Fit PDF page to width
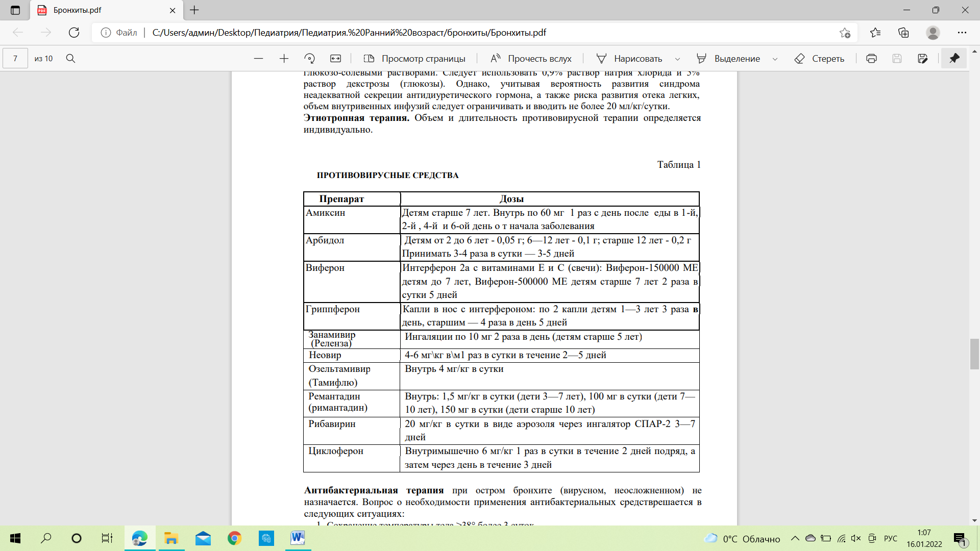Screen dimensions: 980x551 [x=335, y=59]
